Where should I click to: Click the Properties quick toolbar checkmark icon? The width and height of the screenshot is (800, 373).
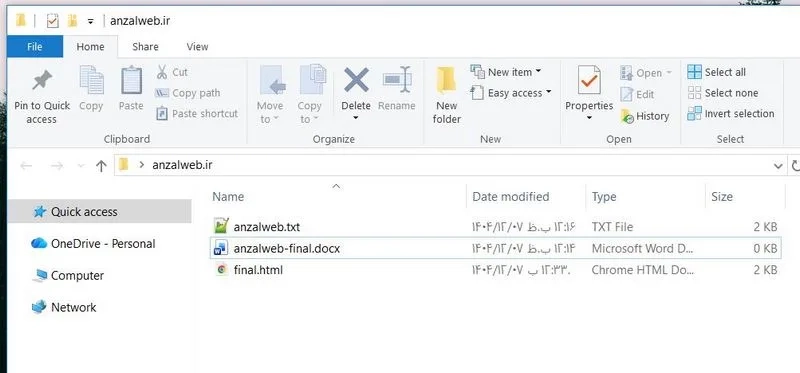pos(52,21)
